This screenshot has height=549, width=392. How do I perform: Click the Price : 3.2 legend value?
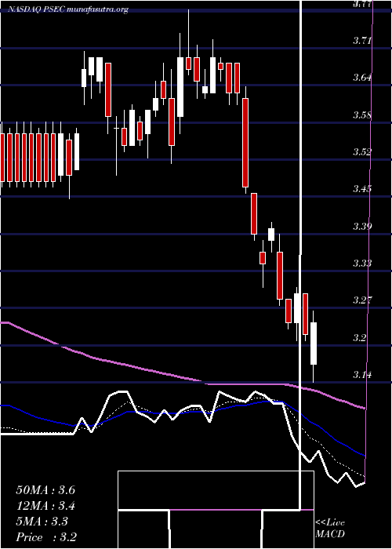click(46, 537)
